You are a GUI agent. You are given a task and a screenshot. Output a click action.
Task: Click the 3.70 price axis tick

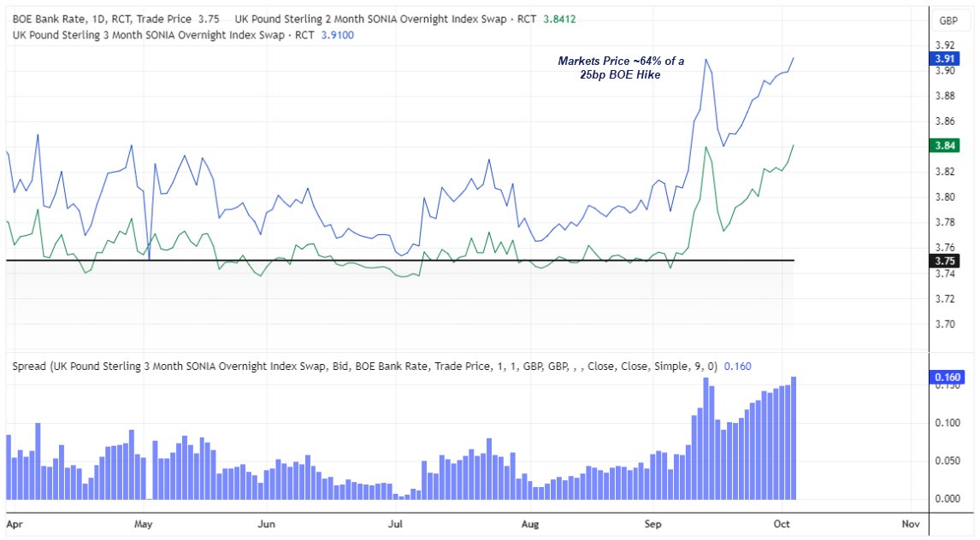tap(944, 325)
